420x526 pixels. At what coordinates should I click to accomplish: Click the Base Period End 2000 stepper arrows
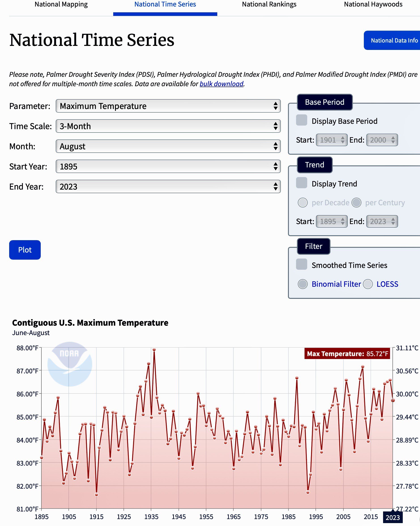coord(393,140)
